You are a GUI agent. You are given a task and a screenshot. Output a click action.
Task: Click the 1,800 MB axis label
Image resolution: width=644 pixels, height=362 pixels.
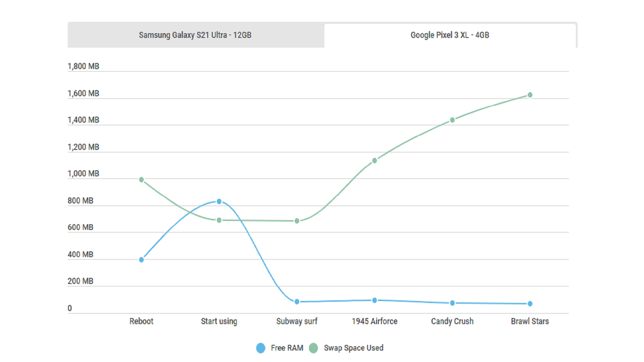tap(83, 66)
